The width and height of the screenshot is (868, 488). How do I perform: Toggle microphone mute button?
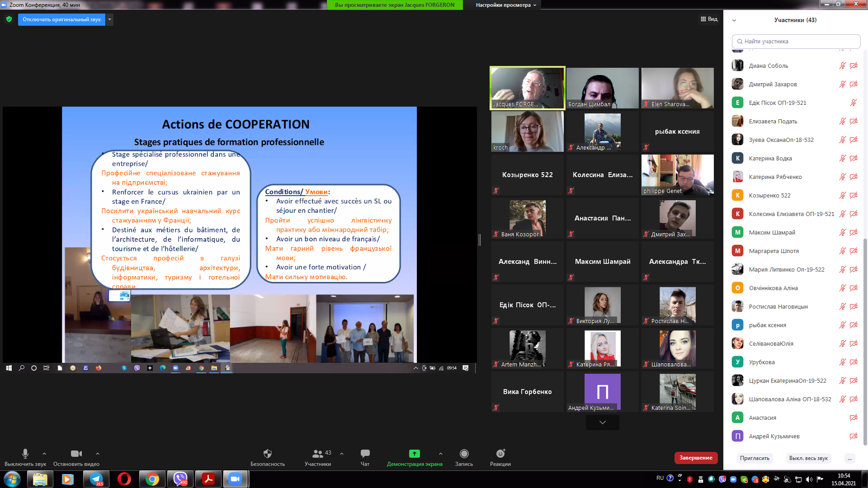[x=25, y=454]
